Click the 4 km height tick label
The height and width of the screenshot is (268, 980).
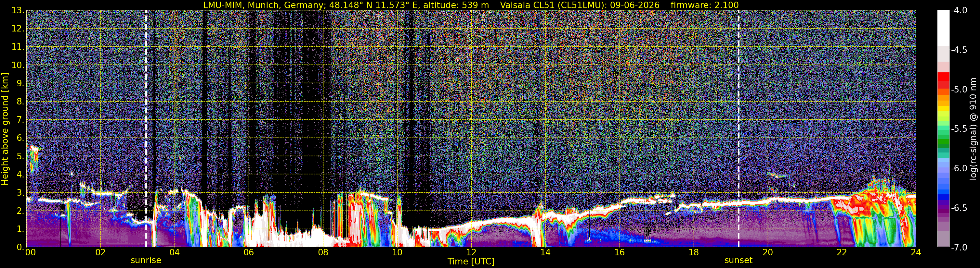click(20, 175)
